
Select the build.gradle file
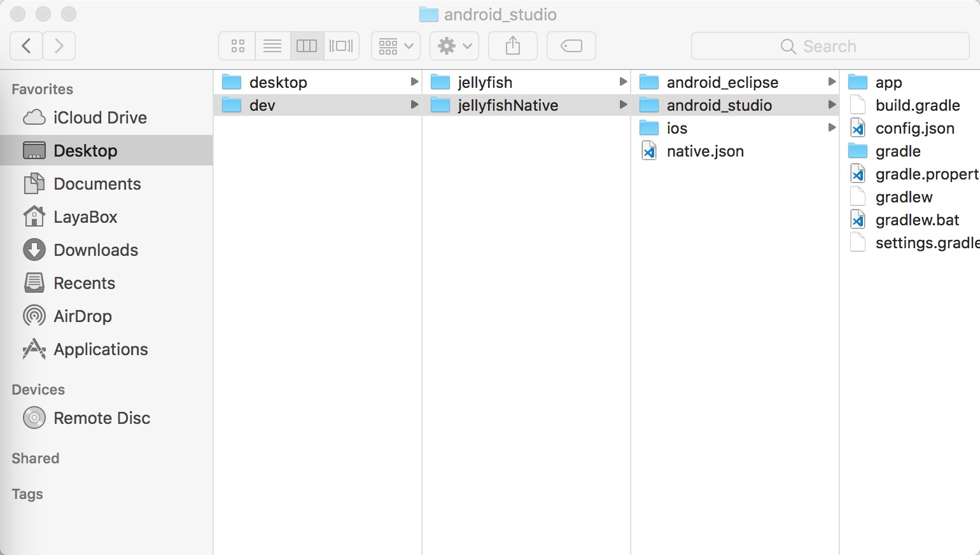pos(911,105)
